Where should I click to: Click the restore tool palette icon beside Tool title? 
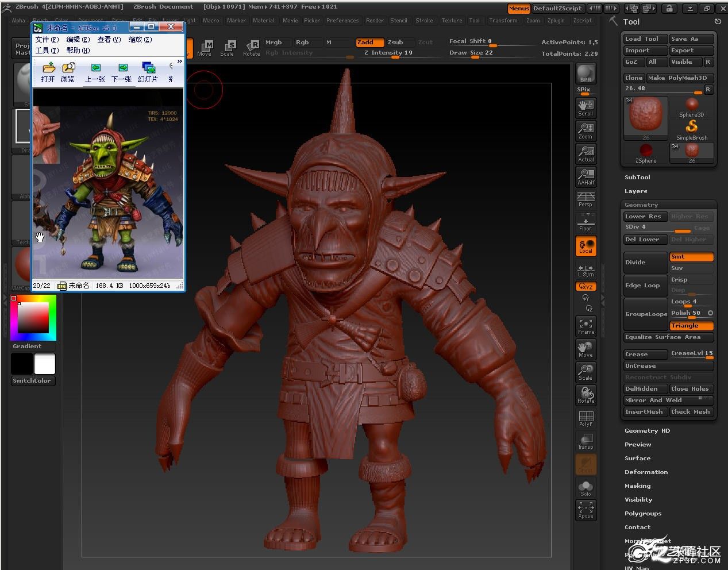coord(718,22)
